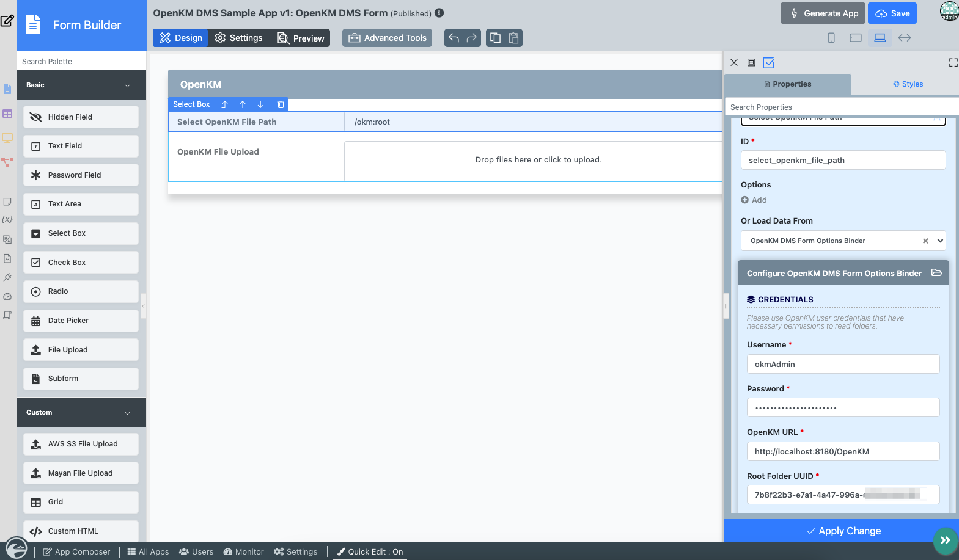This screenshot has width=959, height=560.
Task: Click the window-mode icon in properties panel header
Action: click(751, 62)
